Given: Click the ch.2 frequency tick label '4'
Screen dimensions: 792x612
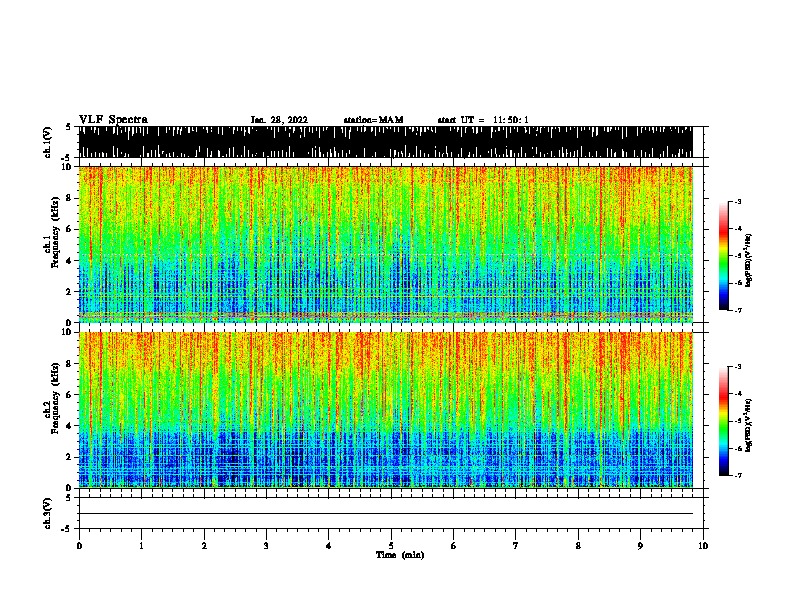Looking at the screenshot, I should tap(69, 426).
